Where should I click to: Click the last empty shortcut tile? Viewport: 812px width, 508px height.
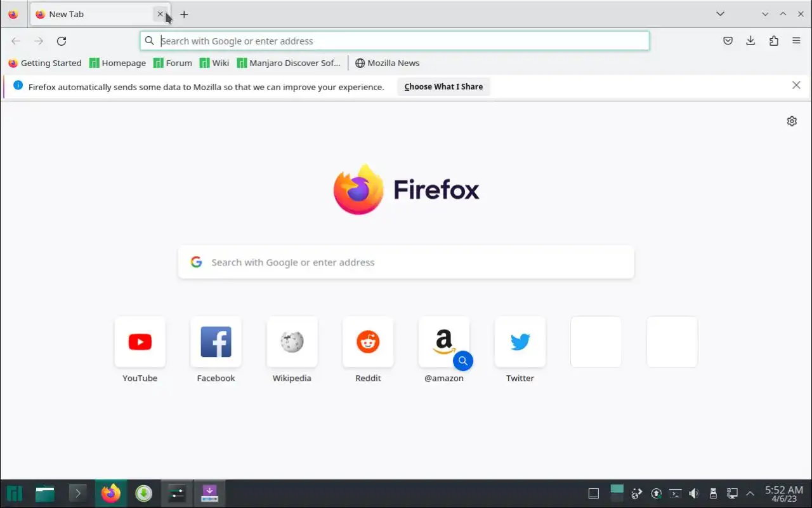672,342
